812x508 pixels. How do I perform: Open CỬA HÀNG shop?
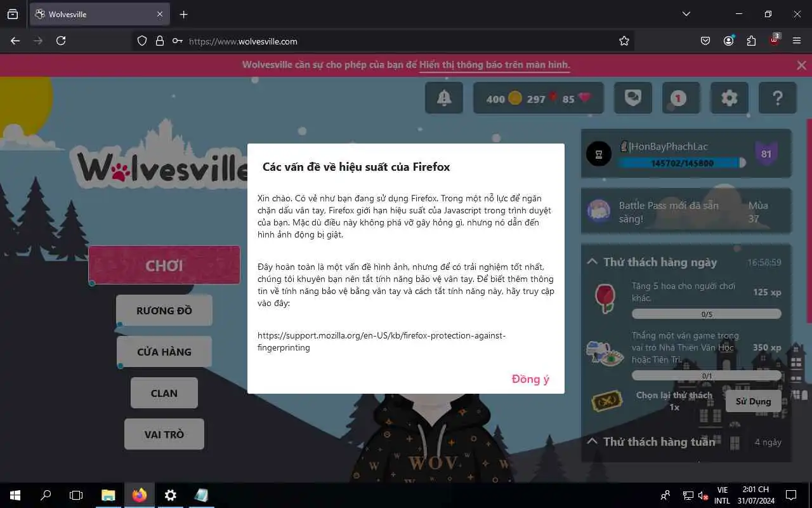[164, 352]
